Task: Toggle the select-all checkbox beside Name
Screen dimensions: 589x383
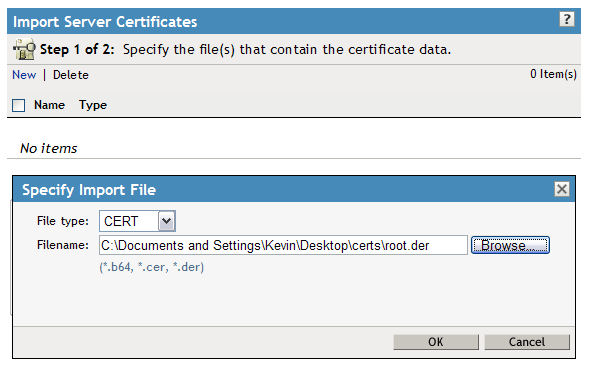Action: coord(18,106)
